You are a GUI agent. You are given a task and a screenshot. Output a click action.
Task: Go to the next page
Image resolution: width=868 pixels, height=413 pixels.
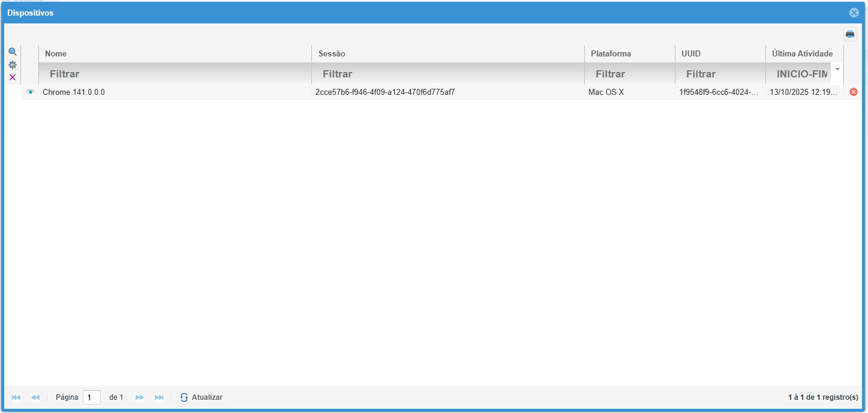[x=140, y=397]
